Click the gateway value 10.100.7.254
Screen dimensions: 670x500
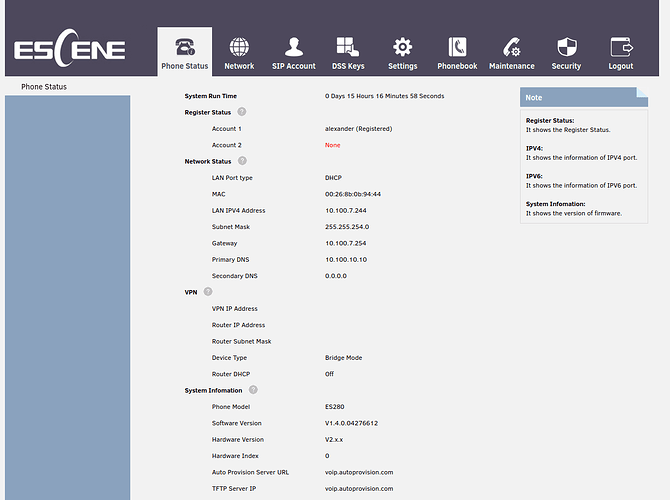pyautogui.click(x=346, y=243)
